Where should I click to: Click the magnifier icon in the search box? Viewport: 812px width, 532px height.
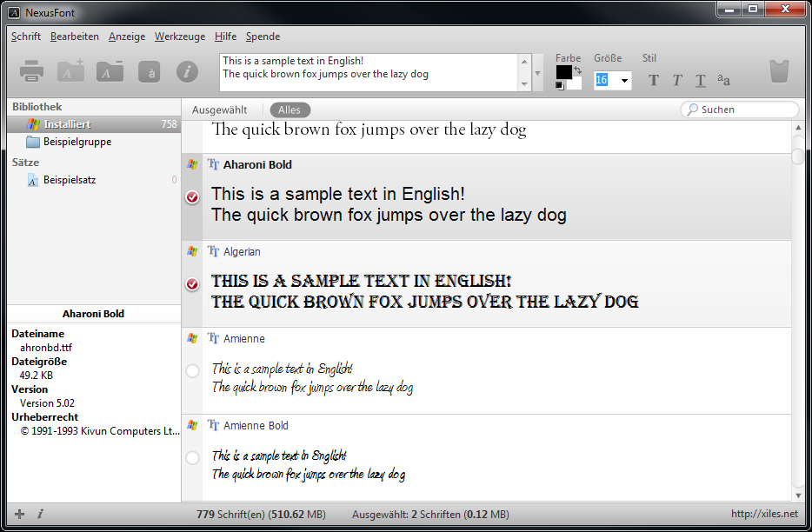692,110
